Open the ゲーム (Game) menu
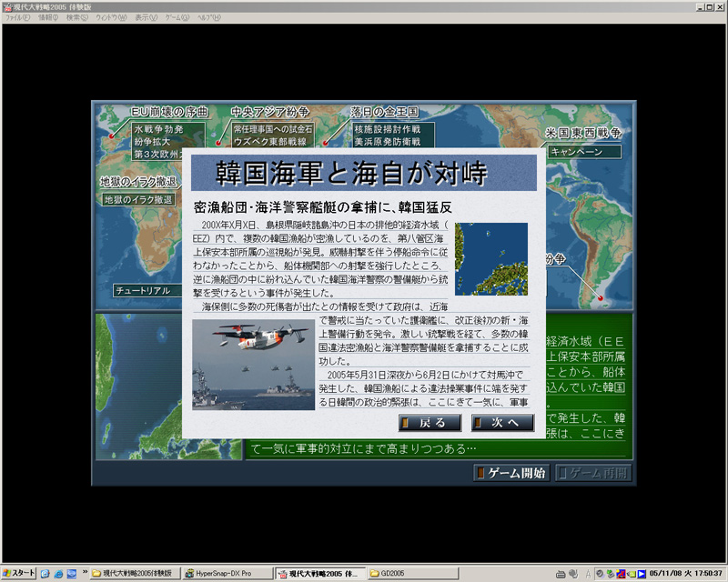 click(x=177, y=17)
